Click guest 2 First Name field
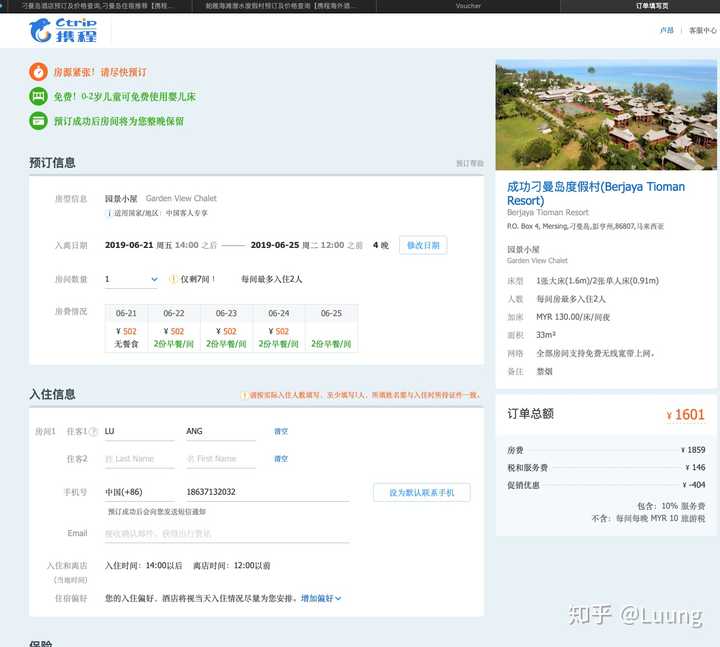The height and width of the screenshot is (647, 720). tap(221, 459)
